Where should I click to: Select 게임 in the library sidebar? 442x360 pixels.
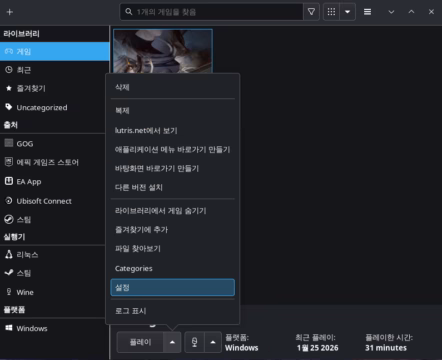(55, 52)
